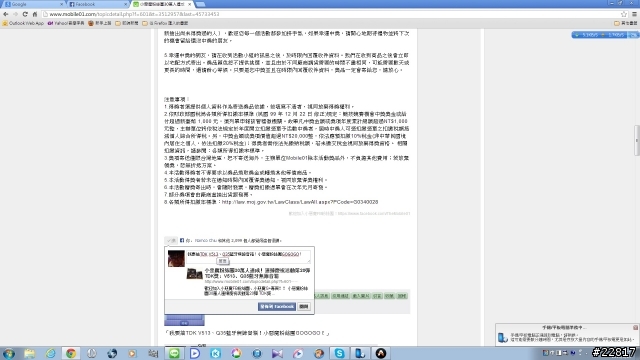Click the Facebook comment text box
Image resolution: width=640 pixels, height=360 pixels.
[x=248, y=256]
